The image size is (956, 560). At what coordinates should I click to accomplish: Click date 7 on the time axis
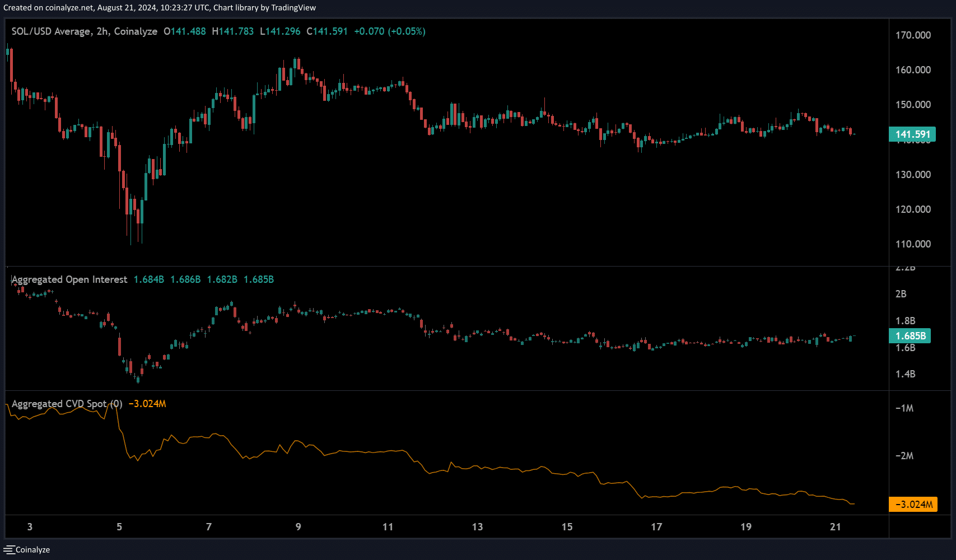(209, 527)
